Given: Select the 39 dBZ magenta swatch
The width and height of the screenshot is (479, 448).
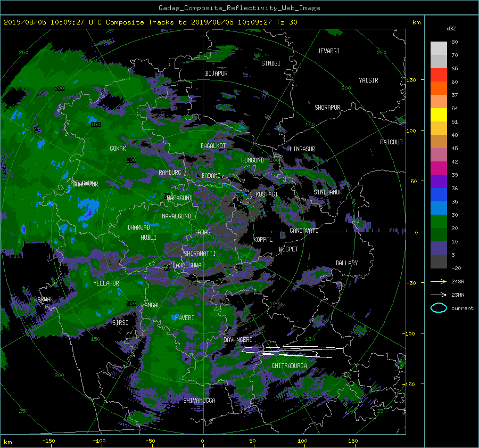Looking at the screenshot, I should click(439, 168).
